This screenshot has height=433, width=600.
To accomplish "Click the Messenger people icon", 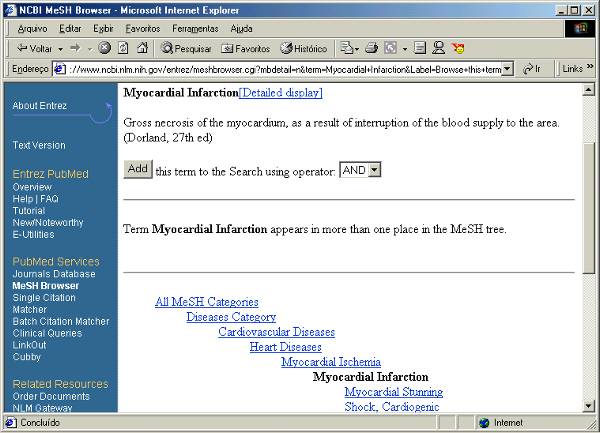I will pyautogui.click(x=438, y=48).
